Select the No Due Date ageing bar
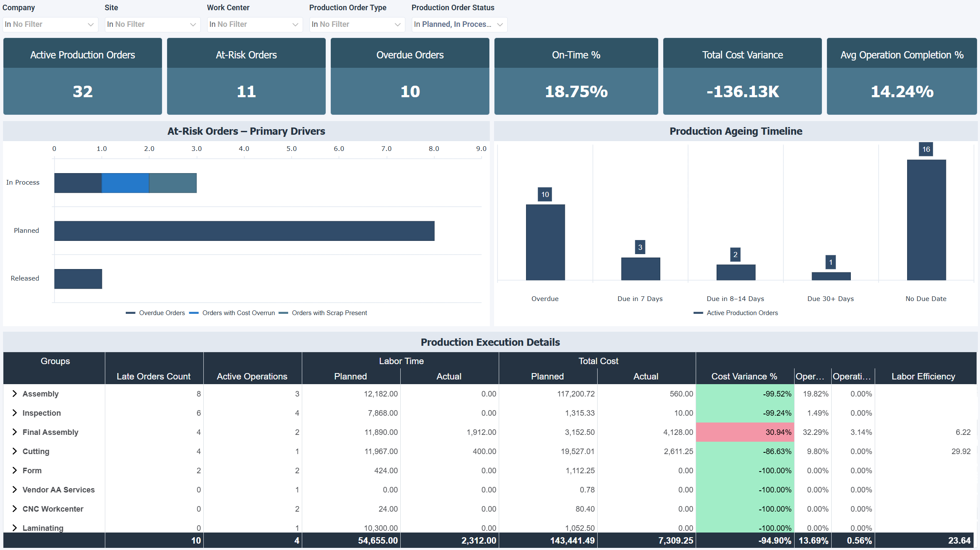The height and width of the screenshot is (550, 980). point(926,220)
